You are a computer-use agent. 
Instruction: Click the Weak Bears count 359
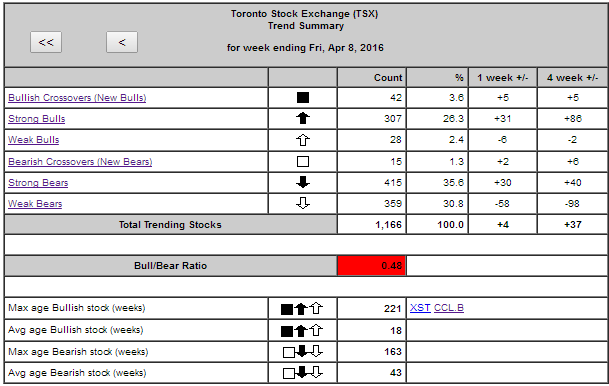coord(393,203)
